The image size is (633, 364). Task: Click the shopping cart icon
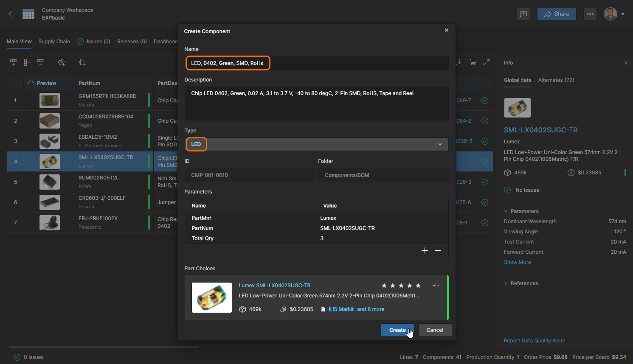point(473,62)
